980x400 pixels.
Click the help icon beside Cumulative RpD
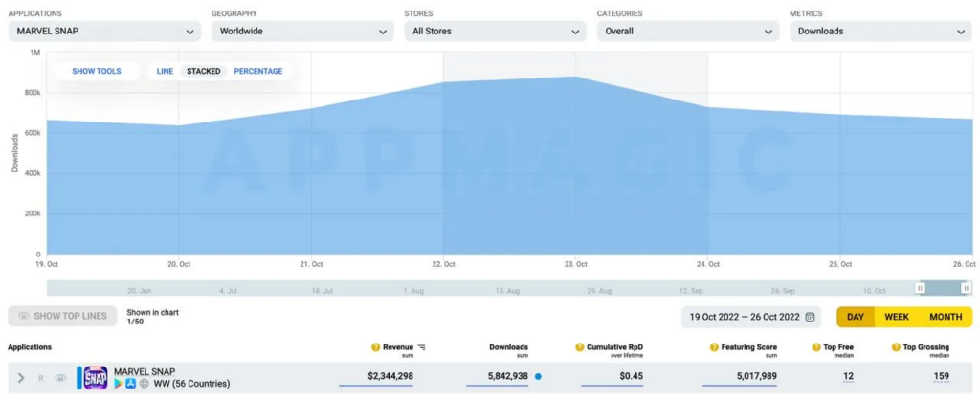pos(580,347)
